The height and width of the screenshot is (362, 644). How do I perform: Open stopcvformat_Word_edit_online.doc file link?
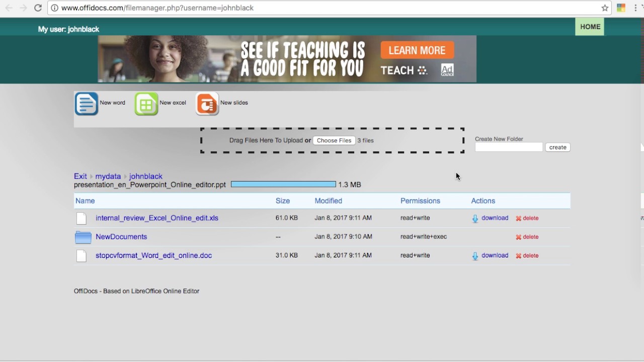[153, 255]
